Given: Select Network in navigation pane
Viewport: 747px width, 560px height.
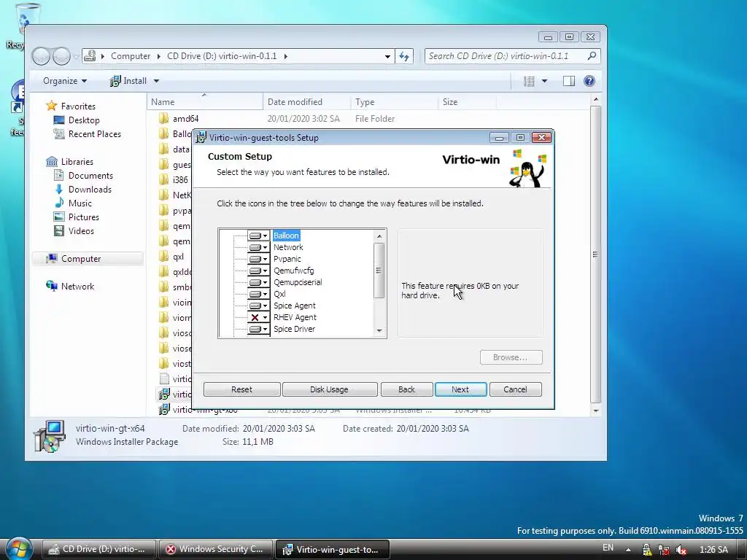Looking at the screenshot, I should coord(77,286).
